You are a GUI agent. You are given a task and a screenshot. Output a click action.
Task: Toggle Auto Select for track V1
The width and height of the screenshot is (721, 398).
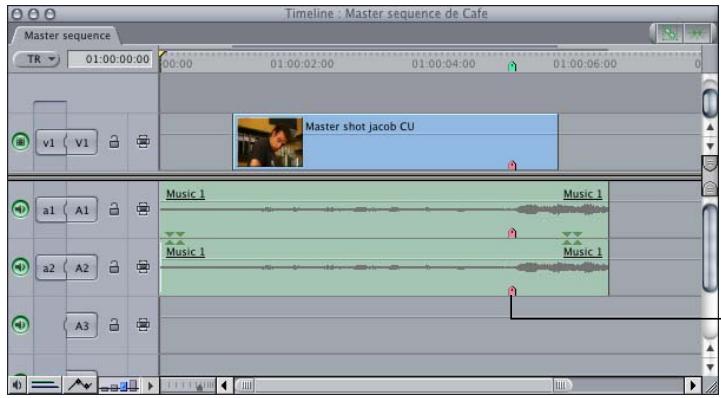(x=143, y=142)
